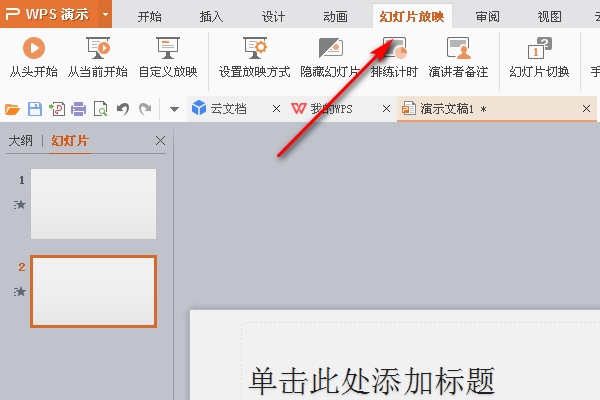The image size is (600, 400).
Task: Click title placeholder 单击此处添加标题
Action: pos(372,381)
